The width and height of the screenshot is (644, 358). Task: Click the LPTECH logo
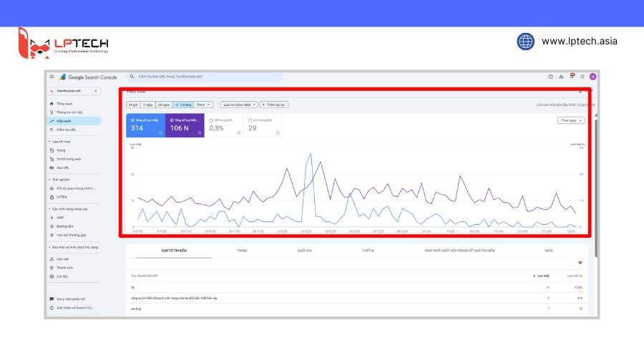point(64,43)
